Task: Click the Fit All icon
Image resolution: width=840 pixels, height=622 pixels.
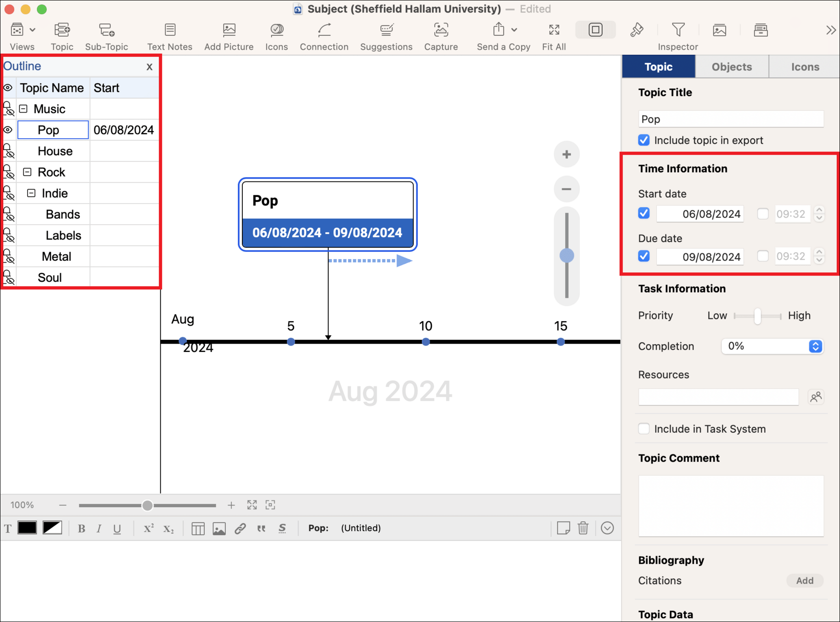Action: pyautogui.click(x=554, y=30)
